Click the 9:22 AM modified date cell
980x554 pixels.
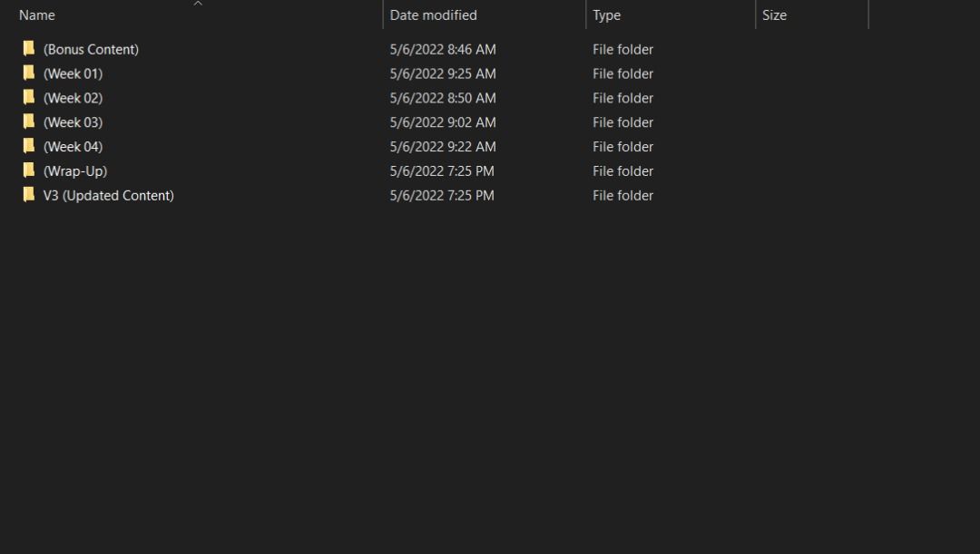pyautogui.click(x=443, y=146)
